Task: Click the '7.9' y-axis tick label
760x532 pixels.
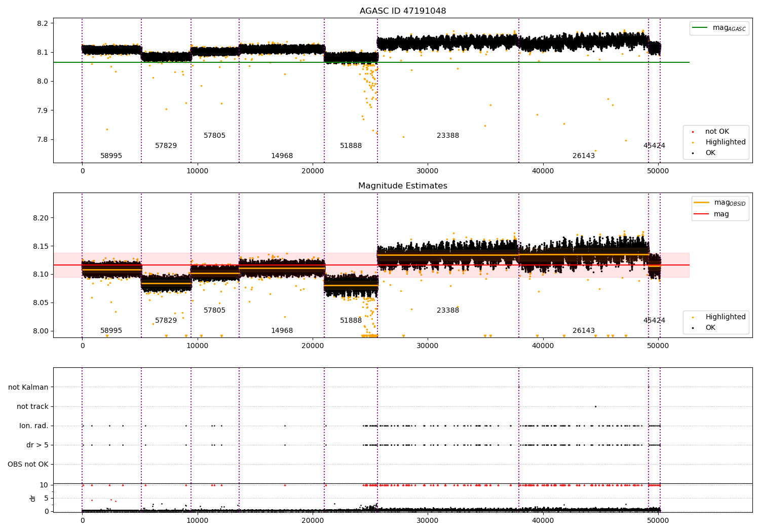Action: [43, 110]
